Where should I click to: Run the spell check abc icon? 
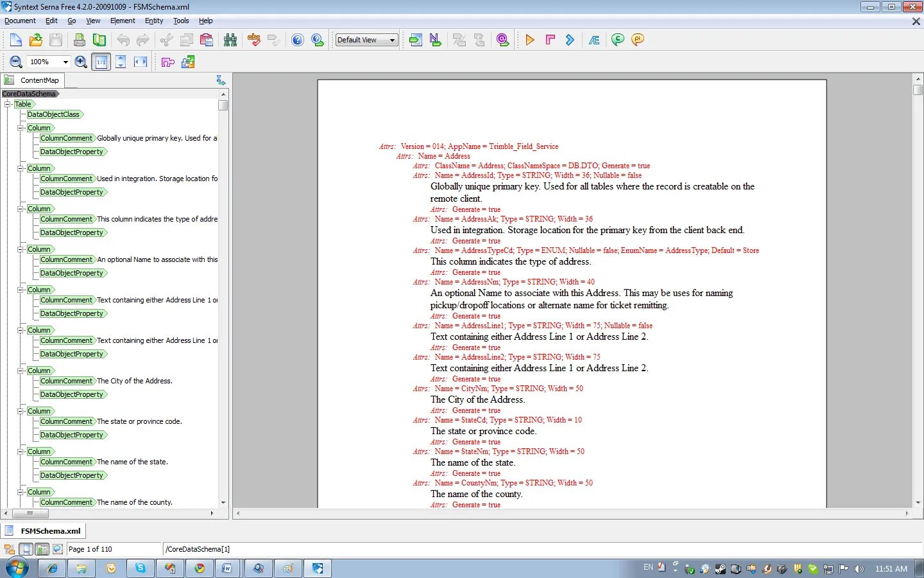[254, 40]
